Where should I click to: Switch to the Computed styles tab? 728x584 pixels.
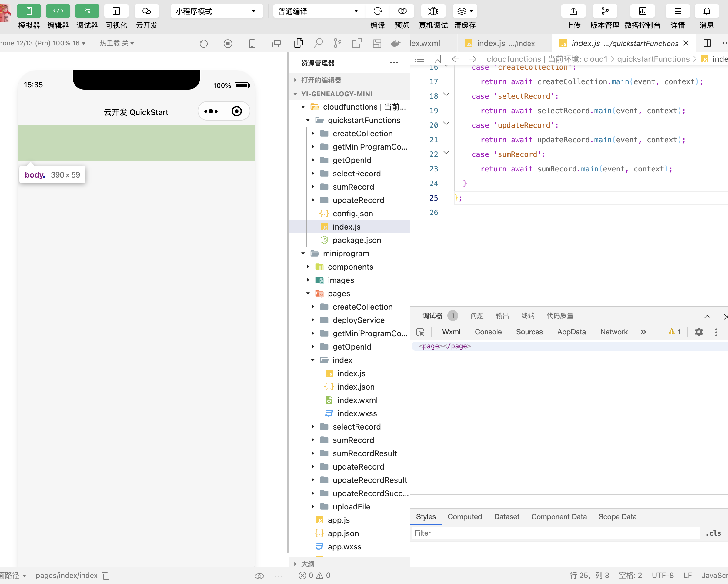click(465, 516)
